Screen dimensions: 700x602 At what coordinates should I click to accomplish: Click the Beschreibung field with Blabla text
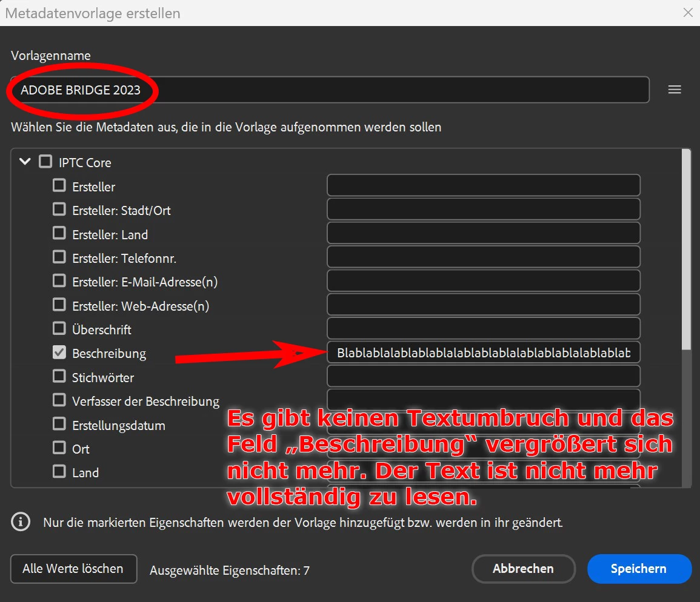(x=484, y=352)
